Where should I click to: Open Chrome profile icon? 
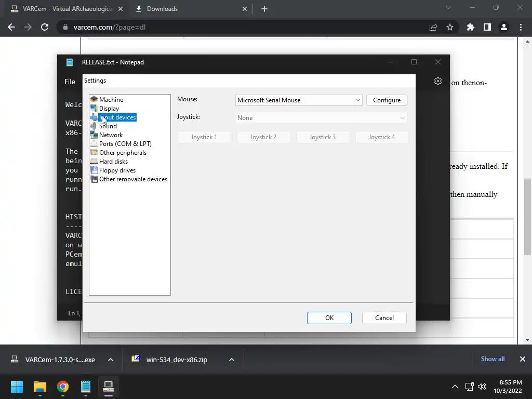(504, 27)
